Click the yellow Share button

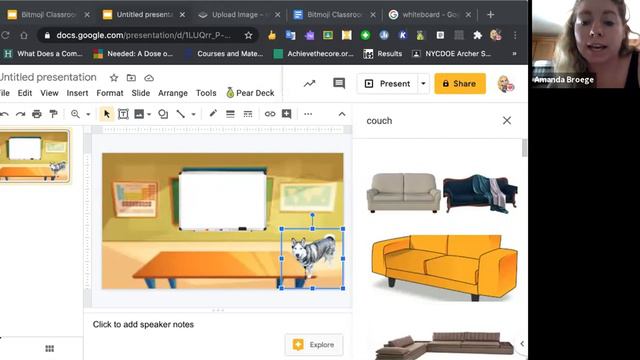[x=460, y=84]
